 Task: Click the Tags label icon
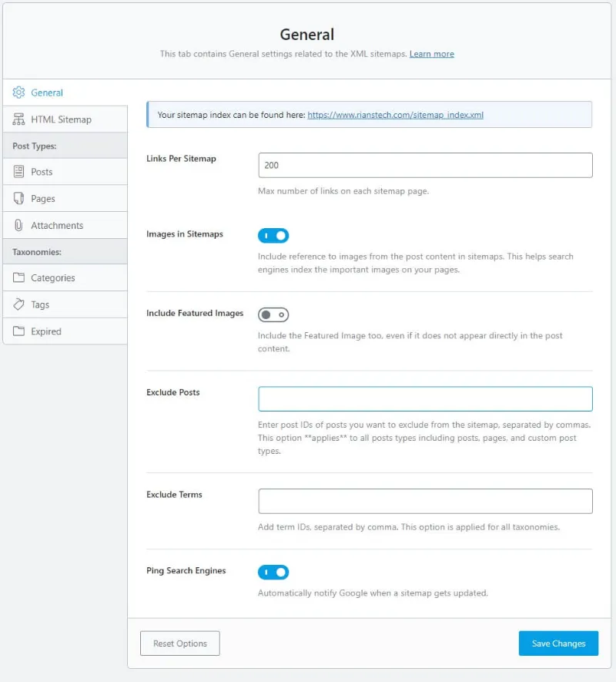(18, 304)
